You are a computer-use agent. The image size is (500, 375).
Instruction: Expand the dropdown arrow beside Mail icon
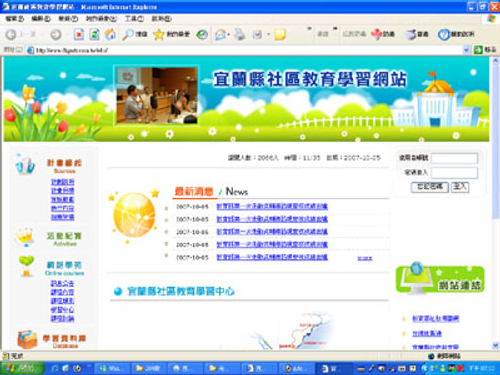(x=229, y=35)
